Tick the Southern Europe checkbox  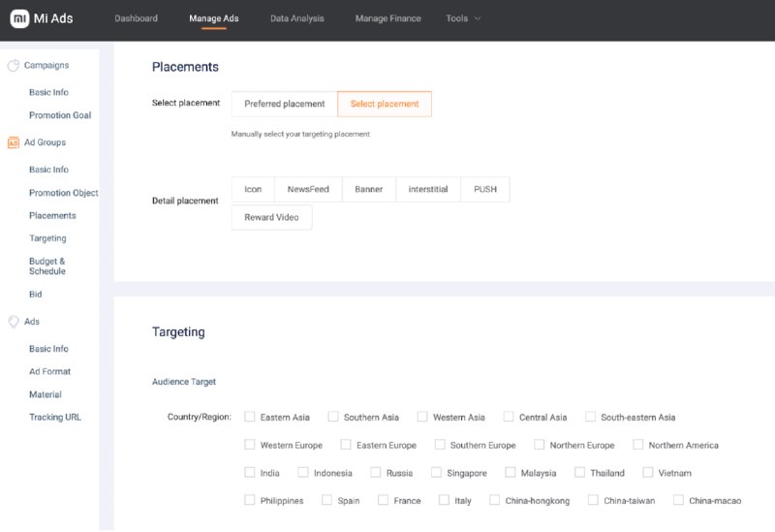tap(440, 445)
